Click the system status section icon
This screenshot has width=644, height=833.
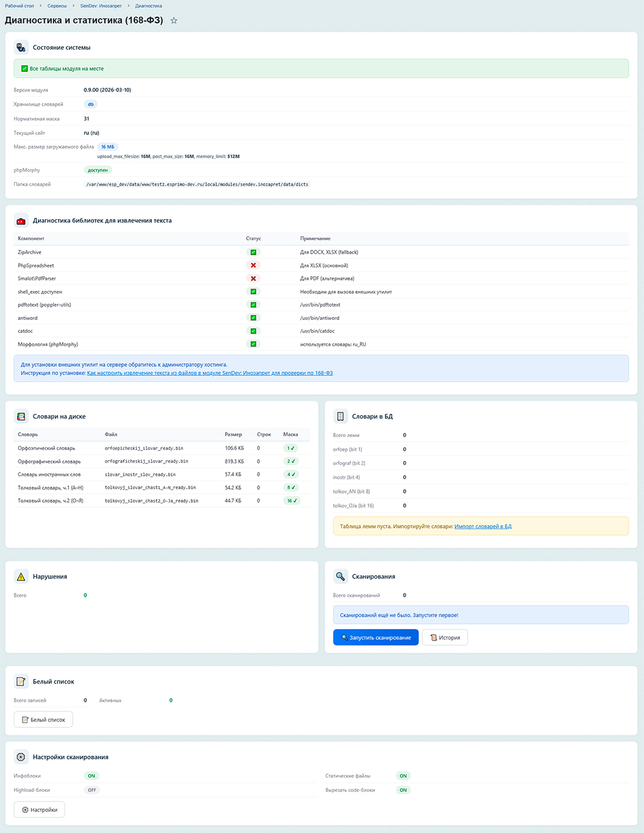[x=21, y=47]
